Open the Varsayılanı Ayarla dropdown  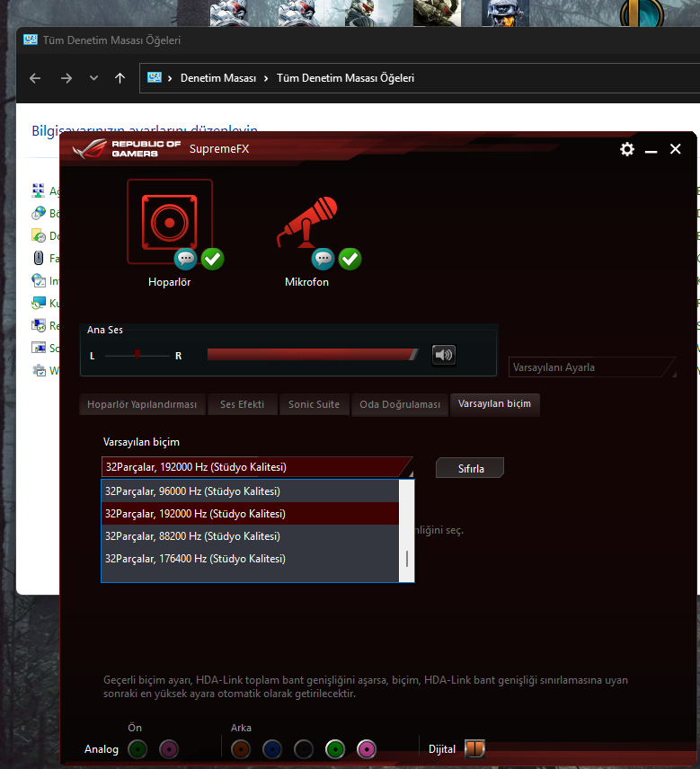point(592,367)
